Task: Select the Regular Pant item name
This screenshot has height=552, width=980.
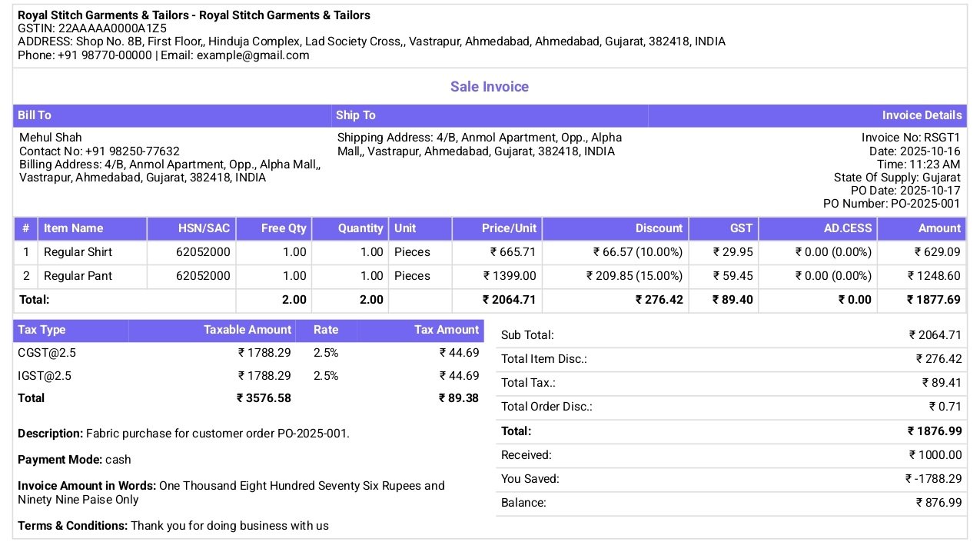Action: 78,276
